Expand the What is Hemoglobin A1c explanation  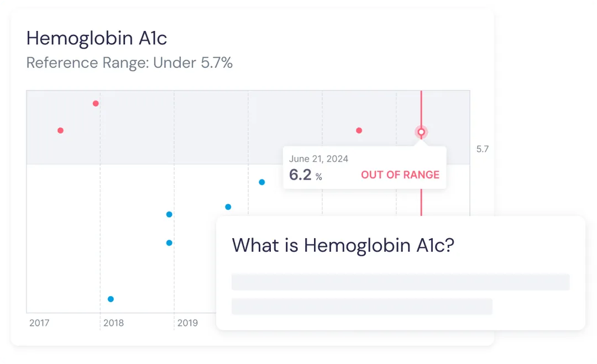(x=343, y=245)
